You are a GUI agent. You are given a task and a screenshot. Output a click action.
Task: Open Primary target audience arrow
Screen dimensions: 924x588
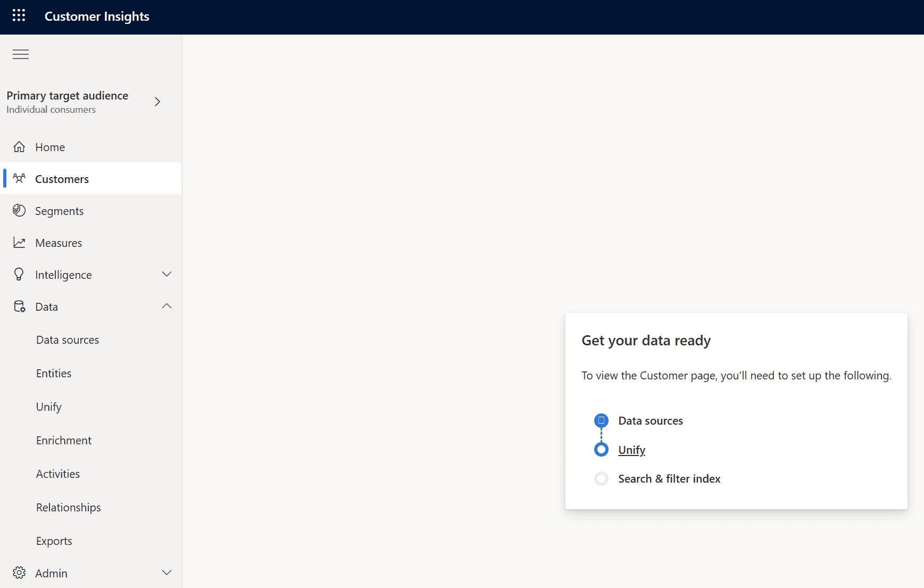157,102
